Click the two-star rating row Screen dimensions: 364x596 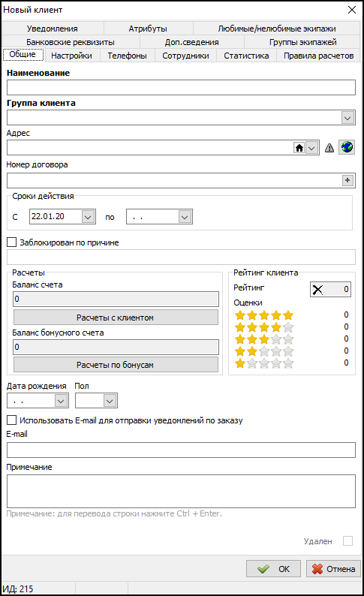pos(264,351)
